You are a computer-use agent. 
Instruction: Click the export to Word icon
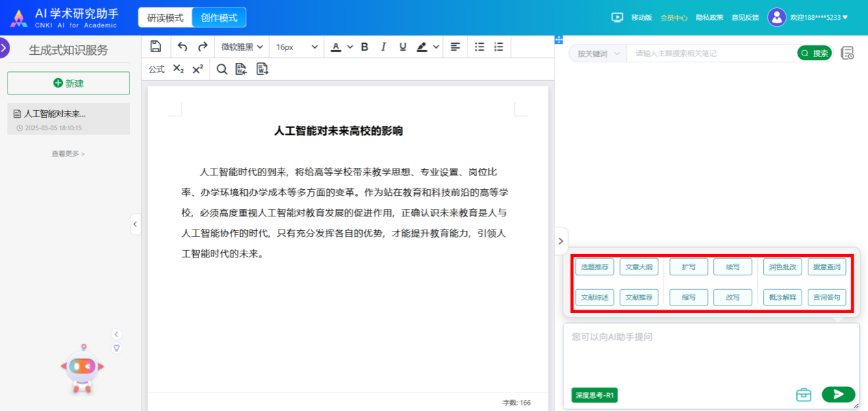pyautogui.click(x=262, y=68)
